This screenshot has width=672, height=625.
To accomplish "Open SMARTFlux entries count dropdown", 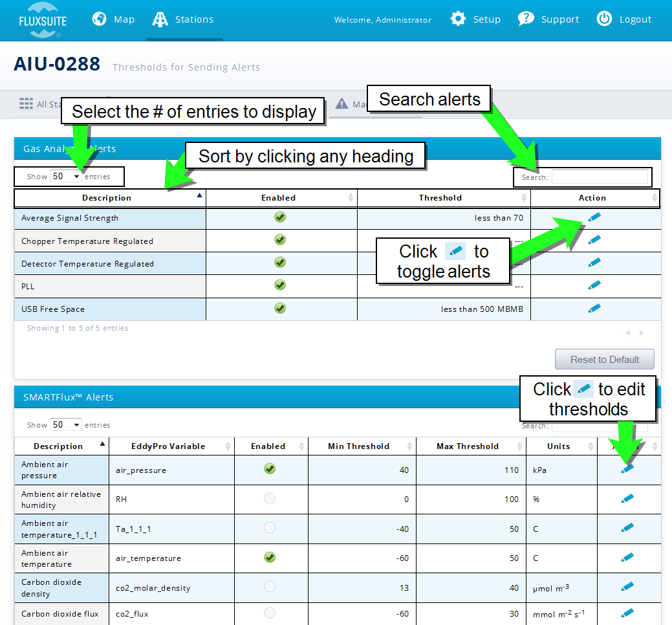I will pyautogui.click(x=65, y=425).
